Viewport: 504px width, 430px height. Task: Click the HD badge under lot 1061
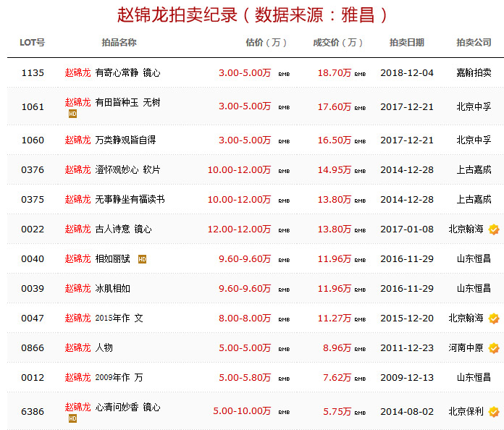72,114
